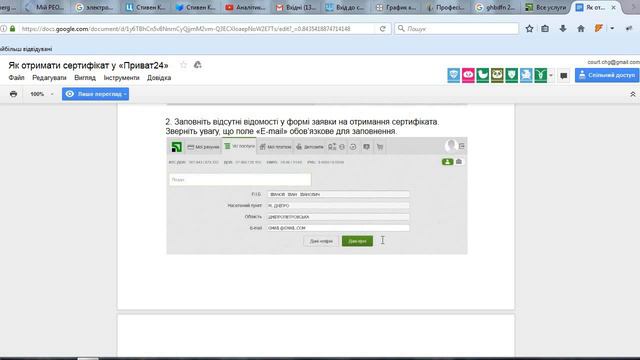
Task: Click the light-blue collaborator avatar
Action: pyautogui.click(x=526, y=75)
